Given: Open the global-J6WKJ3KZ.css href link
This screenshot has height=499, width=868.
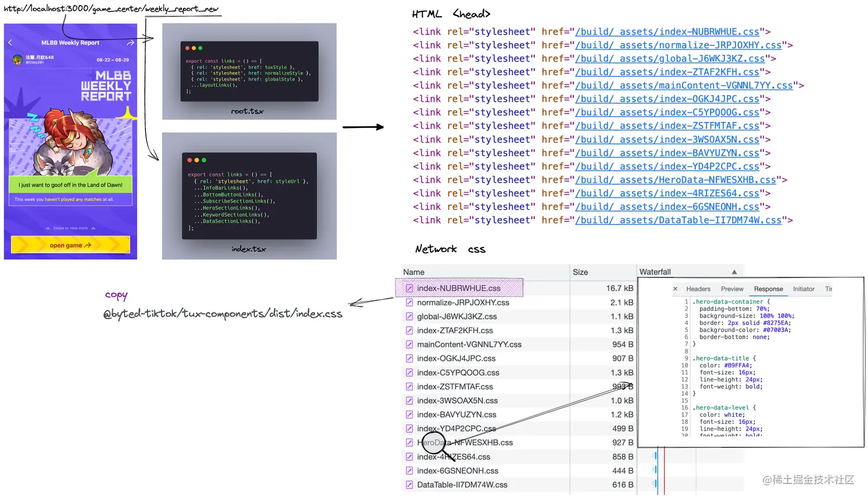Looking at the screenshot, I should [x=670, y=59].
